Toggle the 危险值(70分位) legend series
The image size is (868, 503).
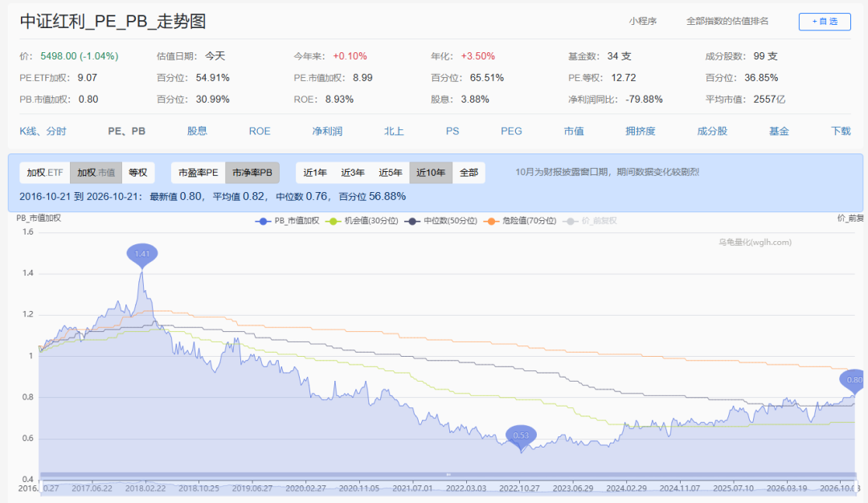tap(520, 221)
